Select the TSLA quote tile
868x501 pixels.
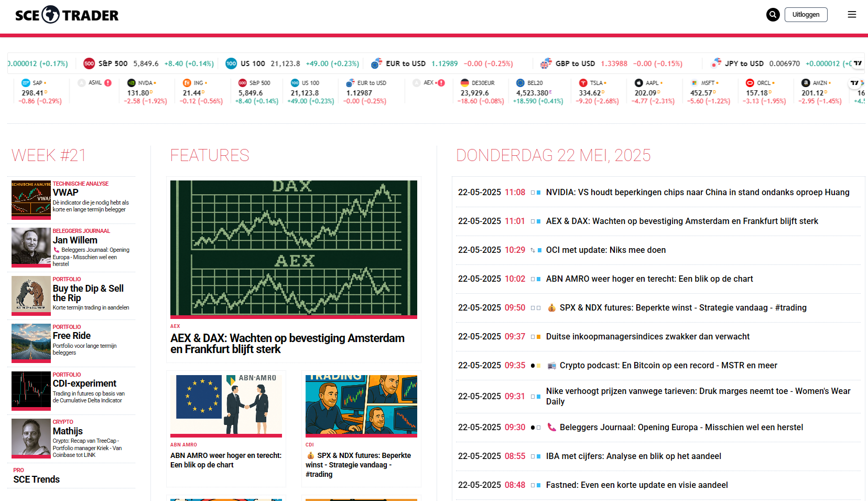click(x=597, y=91)
